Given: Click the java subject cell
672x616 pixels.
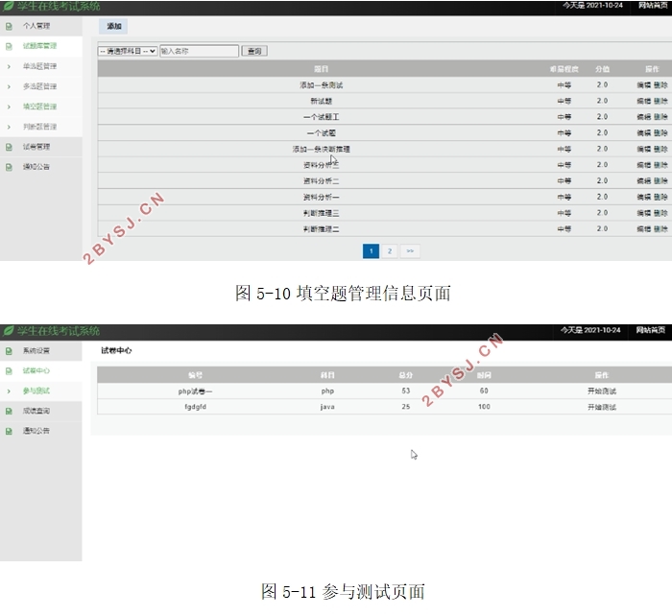Looking at the screenshot, I should pyautogui.click(x=327, y=407).
